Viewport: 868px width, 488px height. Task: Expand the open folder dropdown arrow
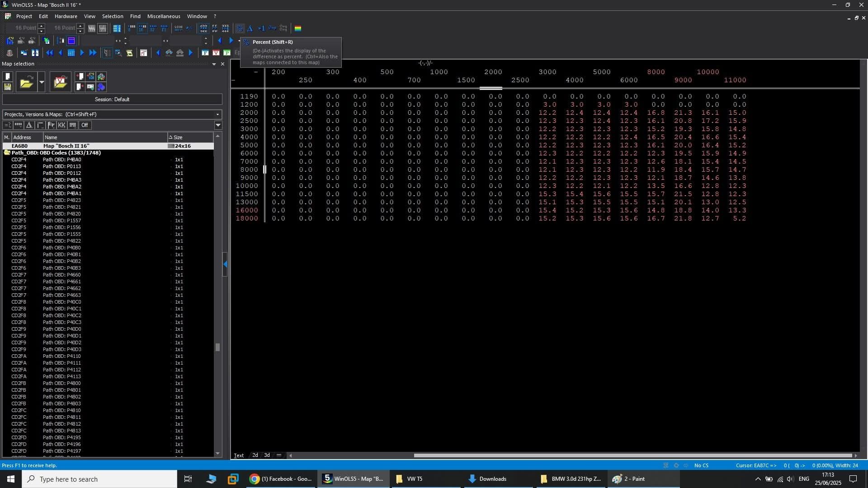[42, 82]
